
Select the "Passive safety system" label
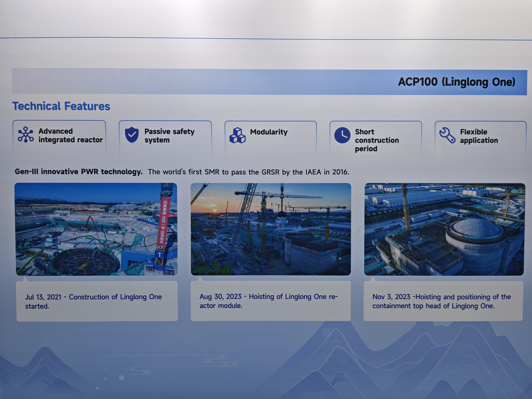tap(169, 136)
